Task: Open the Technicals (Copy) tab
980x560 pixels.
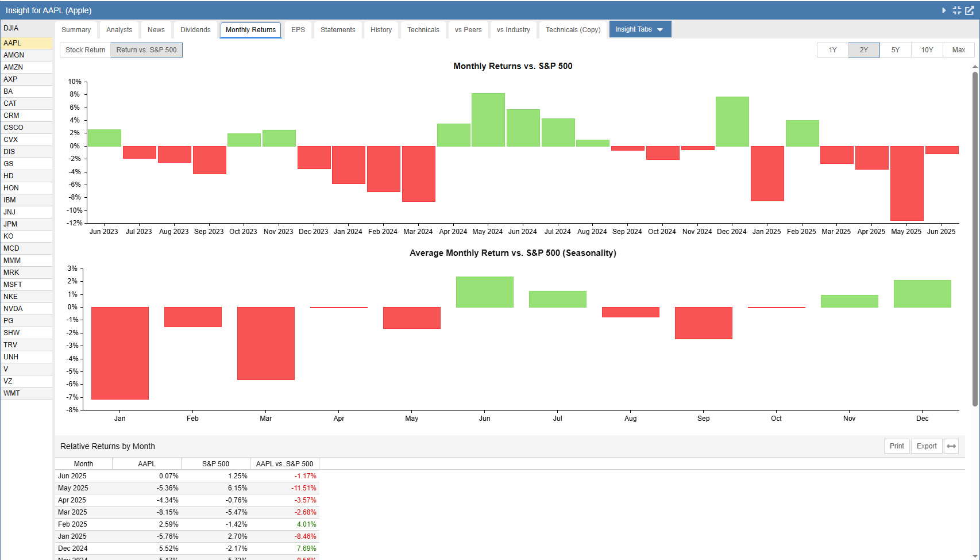Action: (573, 30)
